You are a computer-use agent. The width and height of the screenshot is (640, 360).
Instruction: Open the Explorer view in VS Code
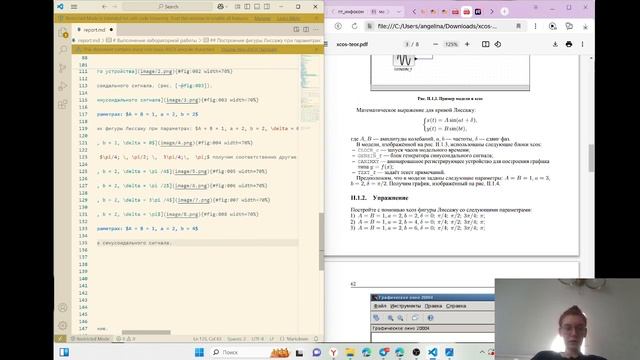(x=63, y=33)
